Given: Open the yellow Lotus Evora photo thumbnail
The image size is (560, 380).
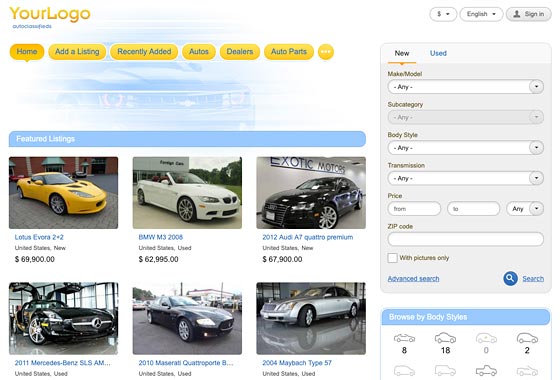Looking at the screenshot, I should click(x=64, y=193).
